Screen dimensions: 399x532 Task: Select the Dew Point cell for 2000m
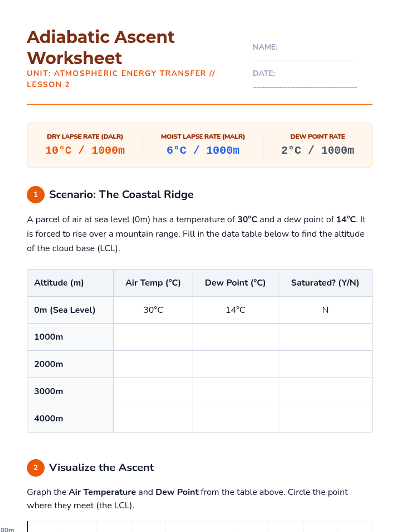point(235,364)
